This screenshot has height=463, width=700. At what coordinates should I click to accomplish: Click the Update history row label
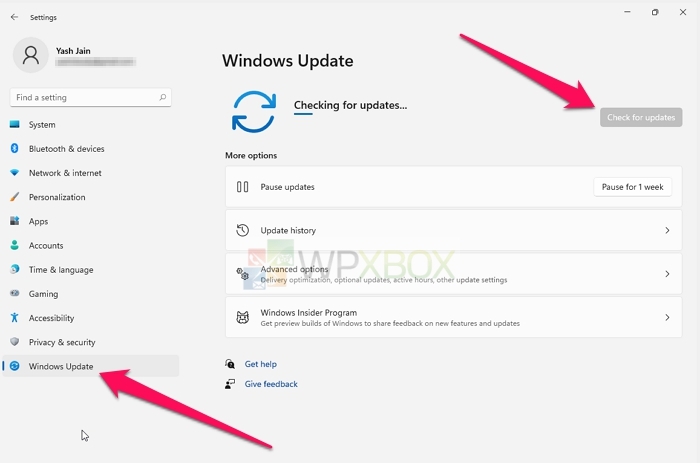288,230
